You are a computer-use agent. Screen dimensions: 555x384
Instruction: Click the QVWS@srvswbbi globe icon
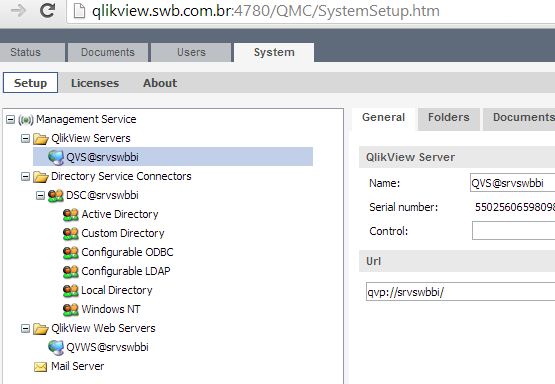click(x=56, y=348)
